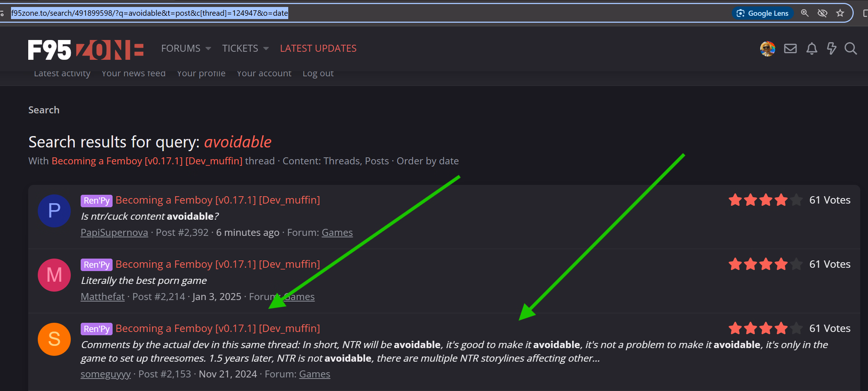Open Games forum link in someguyyy's result

(315, 374)
